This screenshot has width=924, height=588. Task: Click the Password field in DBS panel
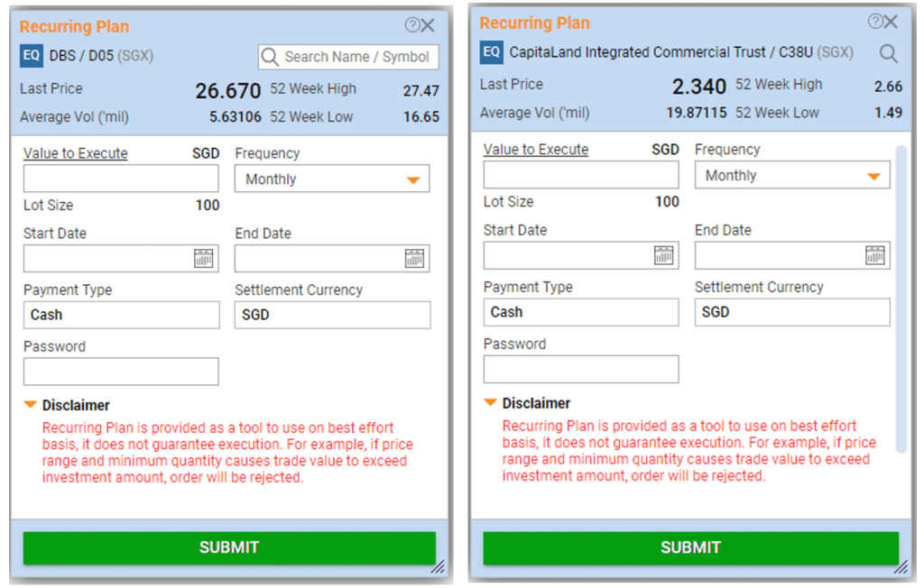click(121, 372)
